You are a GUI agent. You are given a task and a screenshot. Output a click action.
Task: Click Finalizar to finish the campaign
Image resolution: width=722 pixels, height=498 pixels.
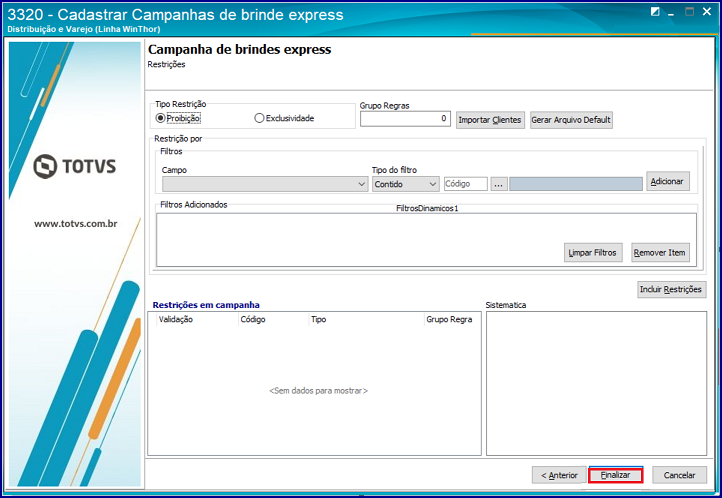click(x=616, y=475)
